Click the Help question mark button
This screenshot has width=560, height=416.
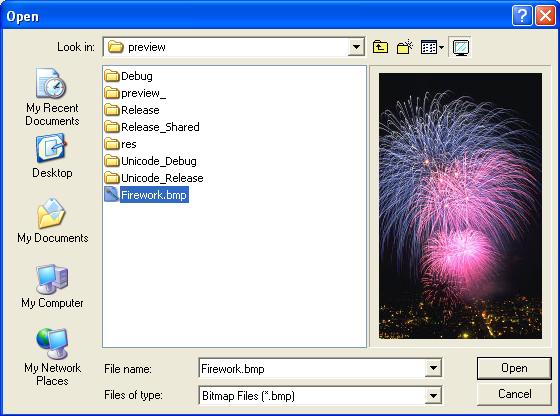point(522,16)
